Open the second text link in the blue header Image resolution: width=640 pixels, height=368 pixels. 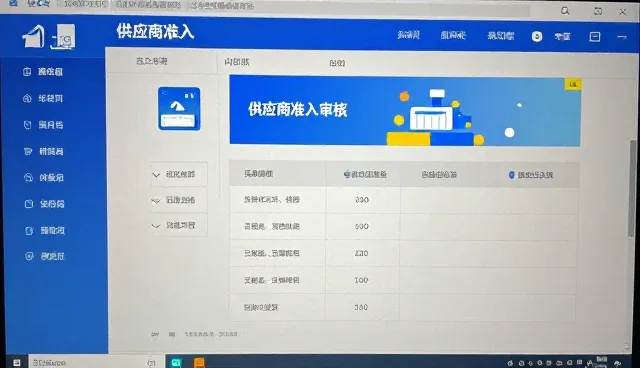pos(453,35)
